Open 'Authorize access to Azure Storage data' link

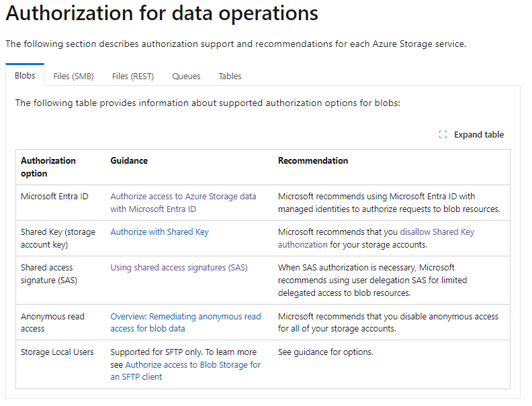183,203
